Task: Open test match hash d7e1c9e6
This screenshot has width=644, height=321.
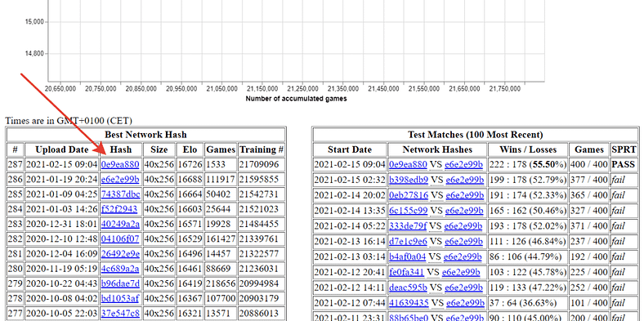Action: point(408,242)
